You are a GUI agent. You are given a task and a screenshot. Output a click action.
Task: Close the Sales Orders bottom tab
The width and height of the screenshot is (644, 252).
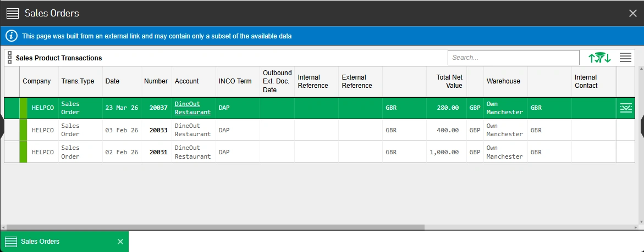[120, 242]
